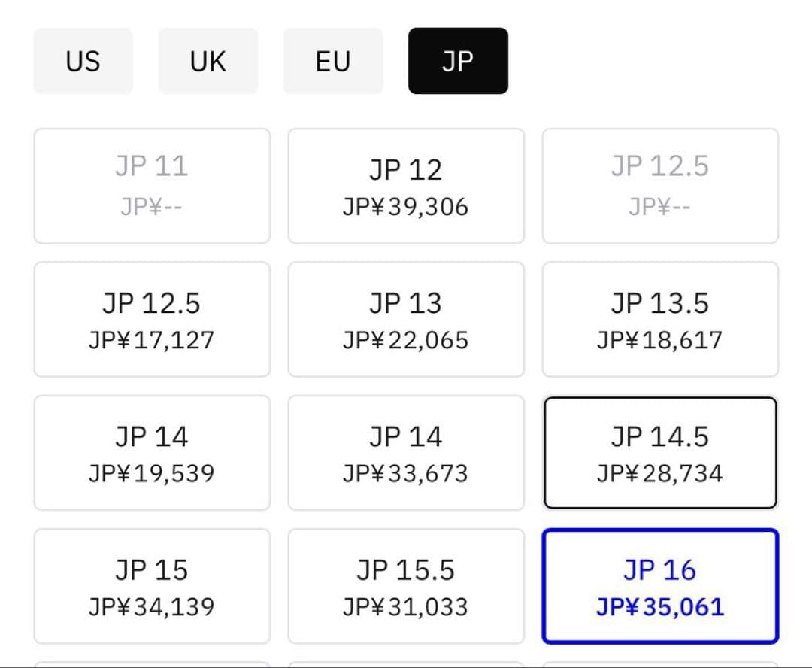Select the JP 15.5 size option
Image resolution: width=812 pixels, height=668 pixels.
406,586
